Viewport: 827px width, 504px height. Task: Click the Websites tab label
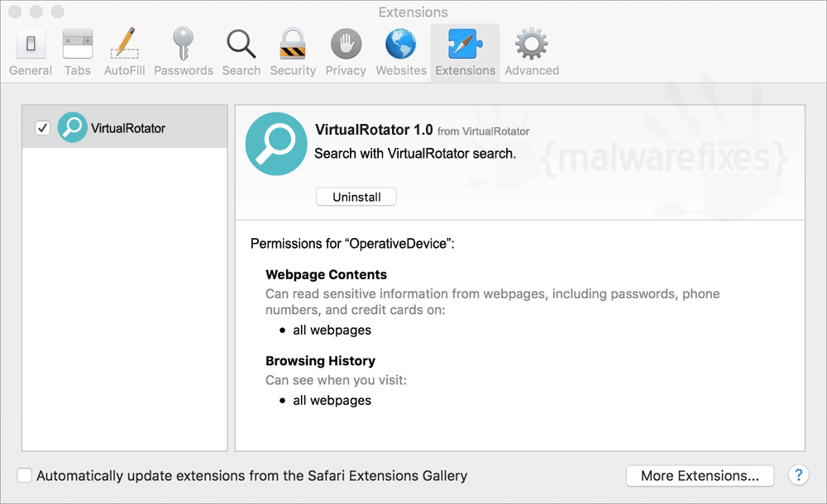pos(401,71)
